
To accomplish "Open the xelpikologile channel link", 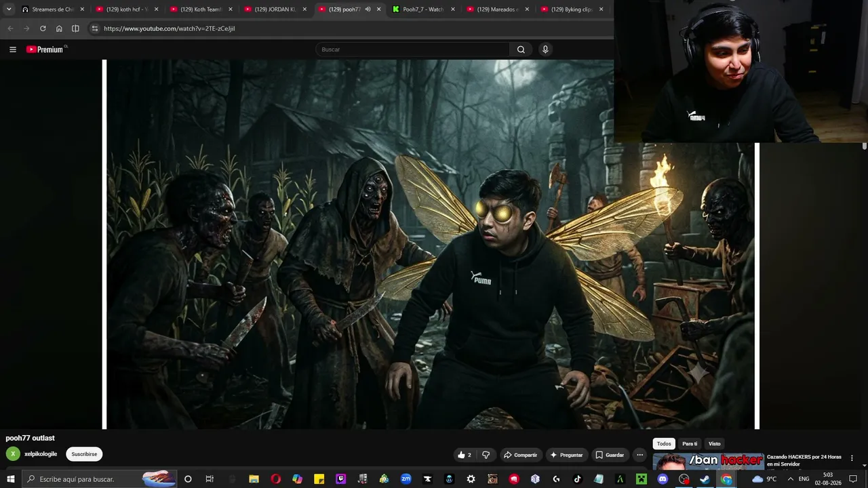I will click(41, 454).
